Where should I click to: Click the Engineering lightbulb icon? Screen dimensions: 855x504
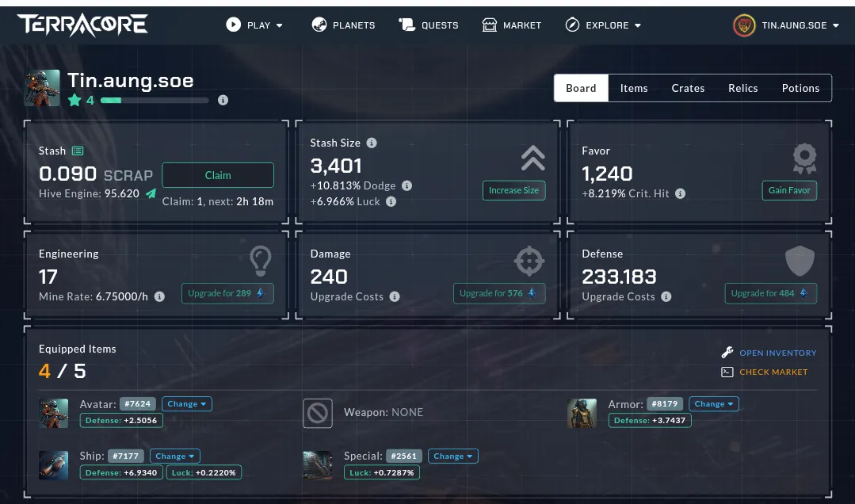tap(260, 261)
